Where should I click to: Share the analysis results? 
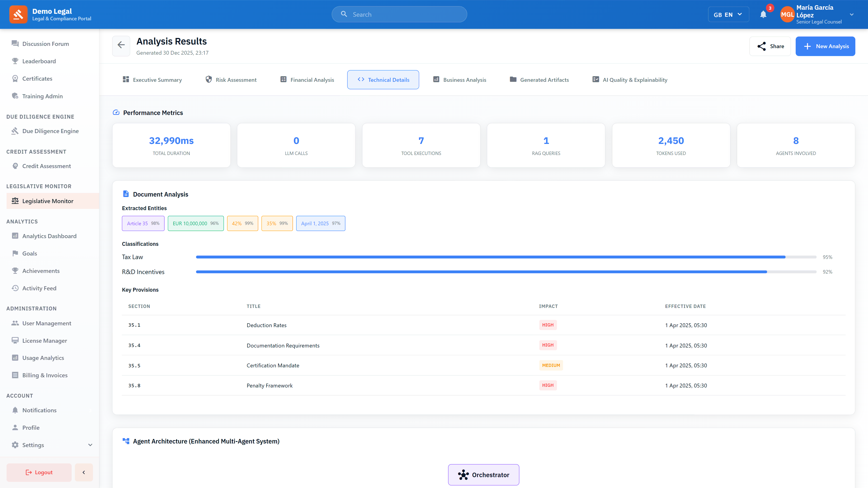(770, 46)
